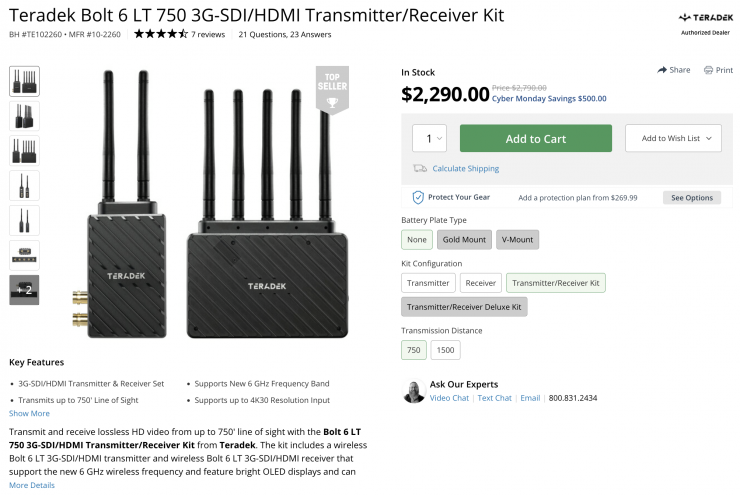Click the shipping truck icon

420,168
